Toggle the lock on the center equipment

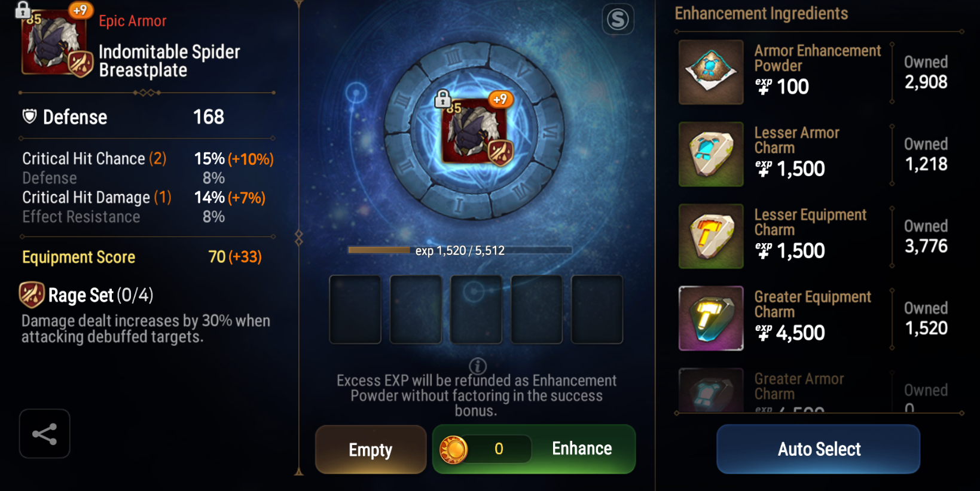[442, 99]
